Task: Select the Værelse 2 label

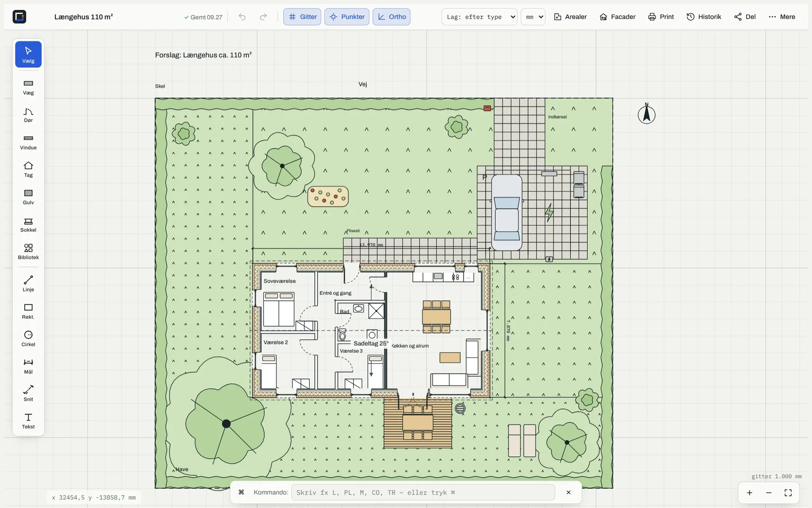Action: [276, 342]
